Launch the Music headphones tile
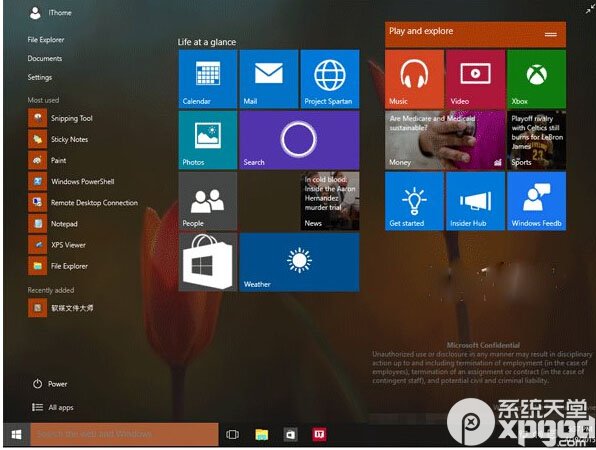The width and height of the screenshot is (596, 450). tap(414, 79)
